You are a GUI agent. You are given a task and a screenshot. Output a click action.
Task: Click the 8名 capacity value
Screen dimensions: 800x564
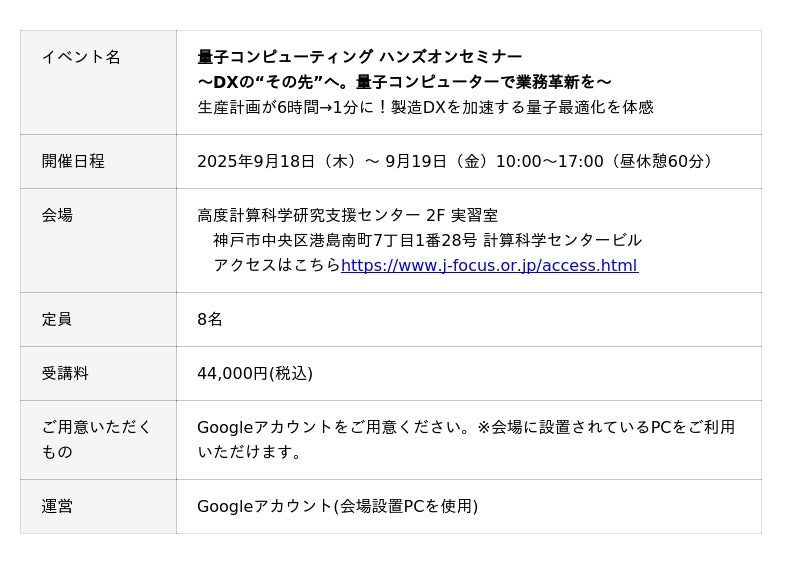click(x=210, y=320)
